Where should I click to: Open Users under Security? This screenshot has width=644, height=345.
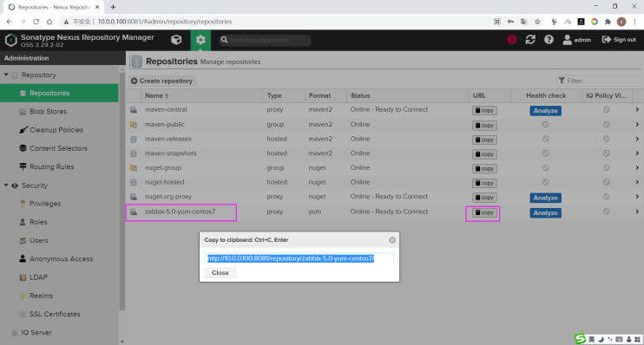click(38, 240)
